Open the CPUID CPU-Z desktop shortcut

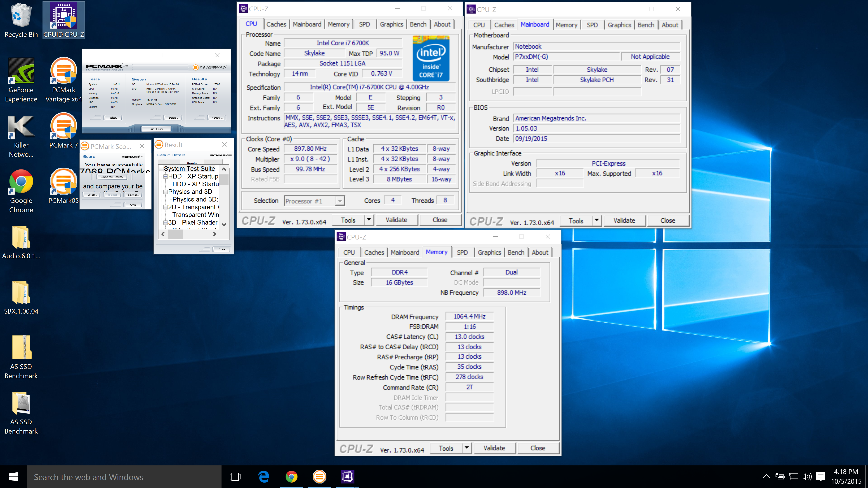pos(63,20)
